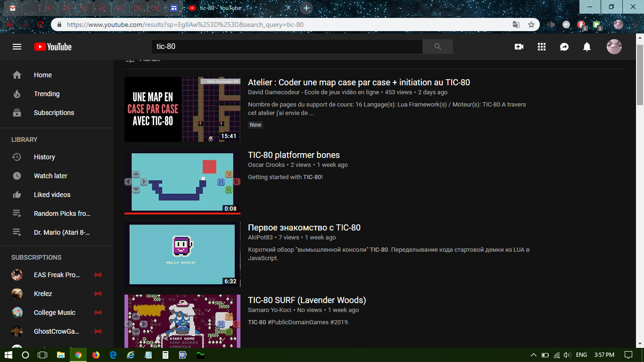Go back with the browser back arrow
The image size is (644, 362).
click(9, 25)
